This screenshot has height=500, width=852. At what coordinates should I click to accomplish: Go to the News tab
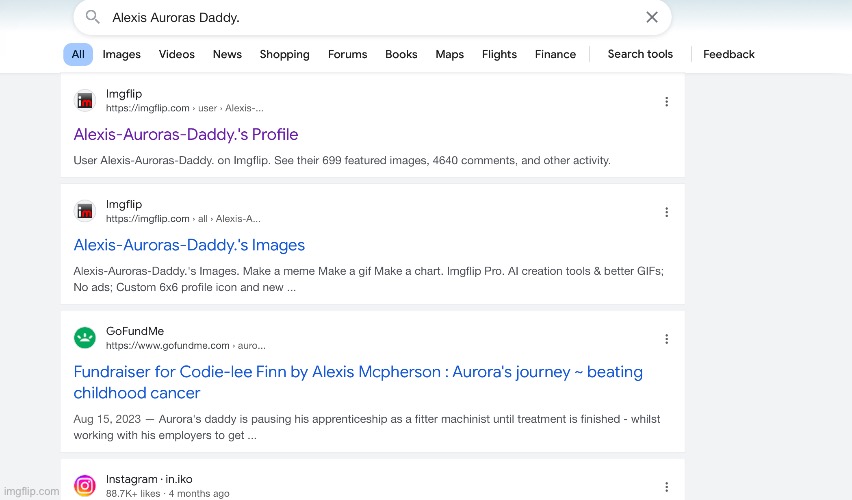(x=227, y=54)
